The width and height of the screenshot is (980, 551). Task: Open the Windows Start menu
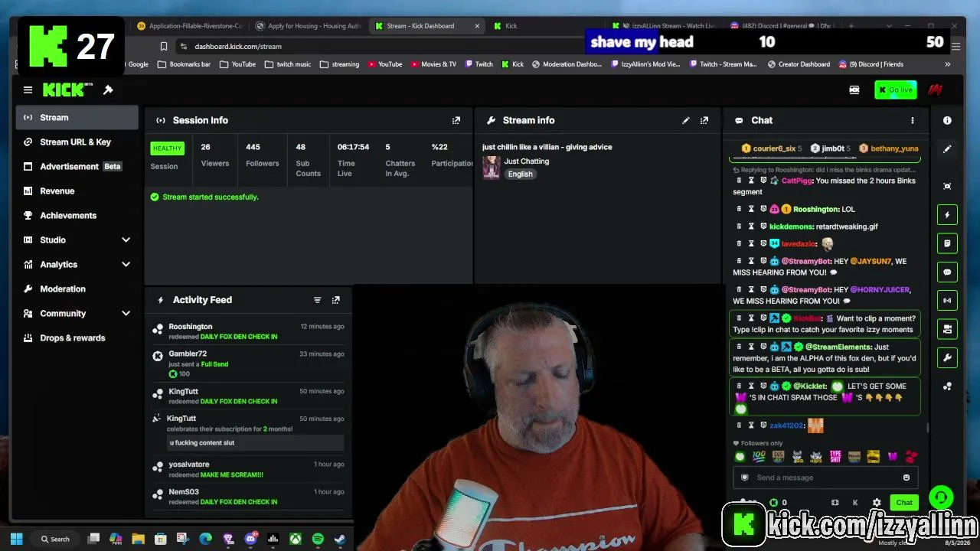[x=16, y=539]
